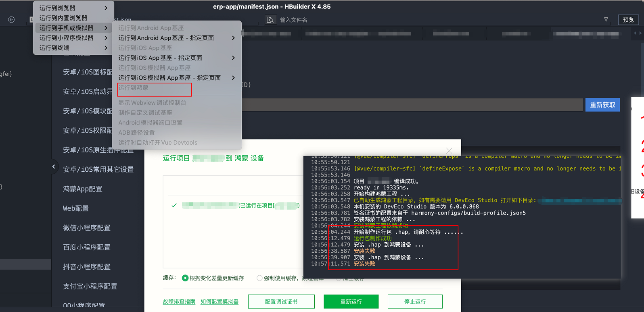The height and width of the screenshot is (312, 644).
Task: Click the green 重新运行 button
Action: 351,302
